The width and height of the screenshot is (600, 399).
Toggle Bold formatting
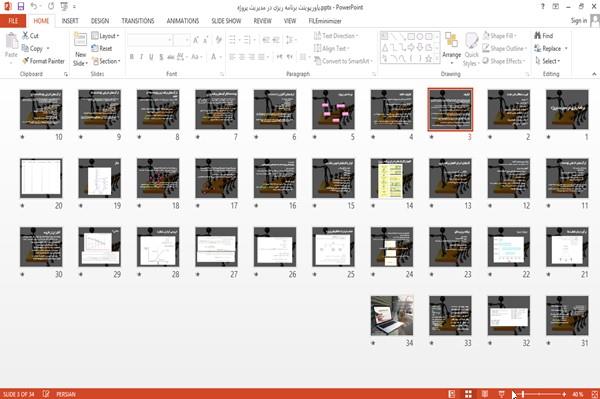coord(132,57)
